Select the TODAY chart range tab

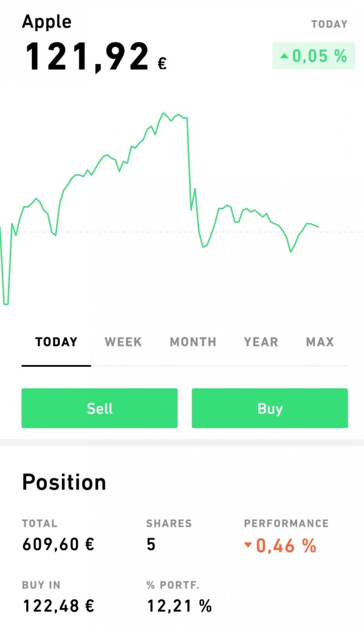coord(57,342)
